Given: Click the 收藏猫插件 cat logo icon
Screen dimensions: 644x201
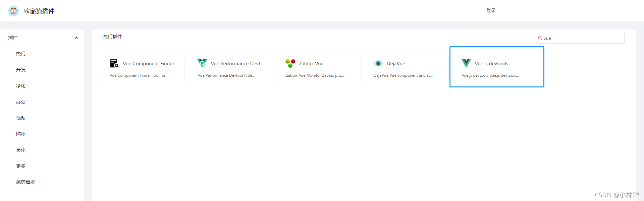Looking at the screenshot, I should [13, 11].
